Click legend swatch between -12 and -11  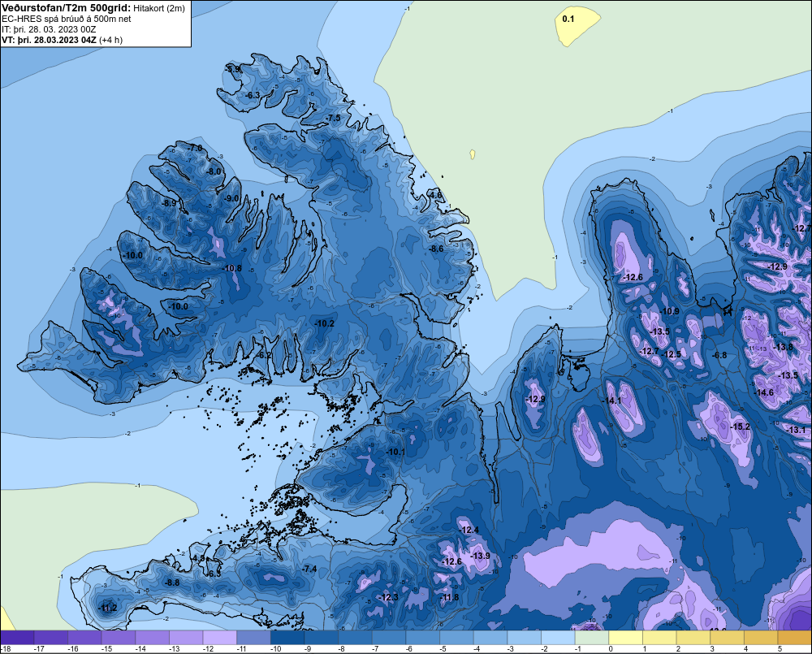pyautogui.click(x=220, y=638)
